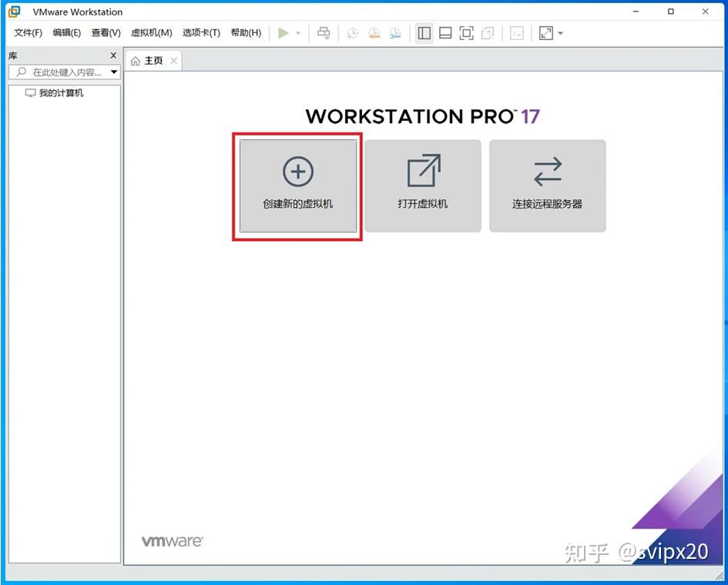Click the green Power On play icon
This screenshot has height=585, width=728.
tap(283, 33)
